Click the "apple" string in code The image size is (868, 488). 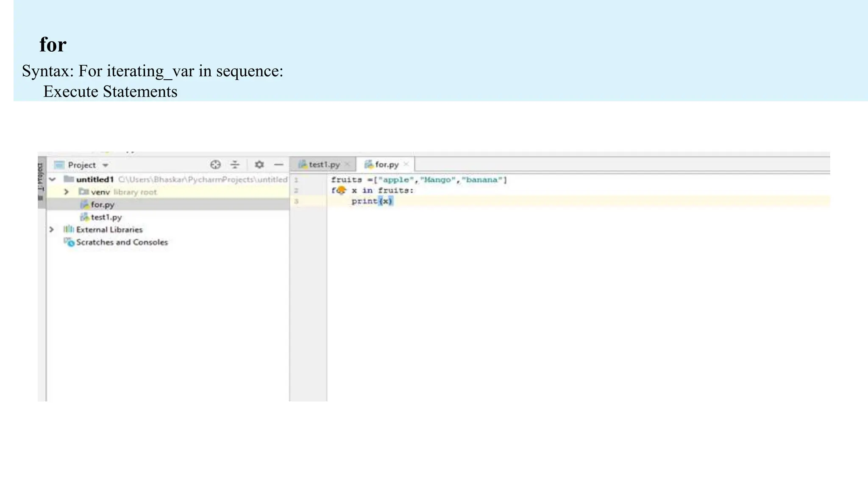coord(396,180)
